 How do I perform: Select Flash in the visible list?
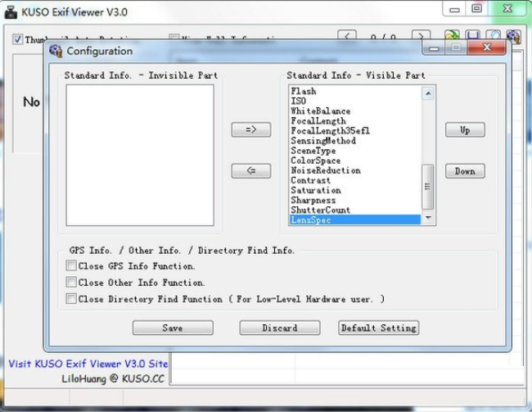[x=355, y=92]
